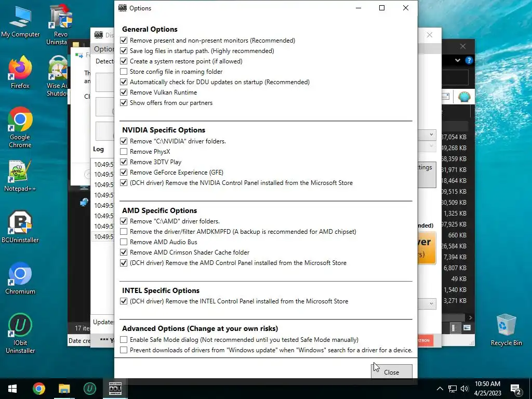Close the dark window behind the DDU window
This screenshot has height=399, width=532.
point(463,46)
